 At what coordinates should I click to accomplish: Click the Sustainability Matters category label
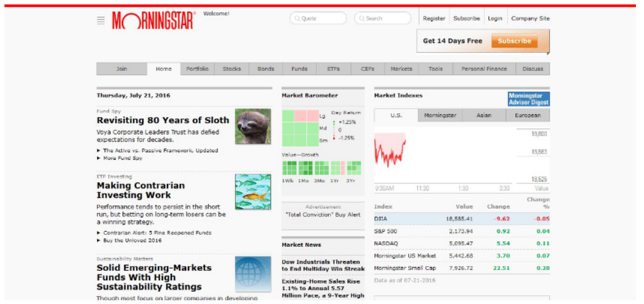point(125,259)
